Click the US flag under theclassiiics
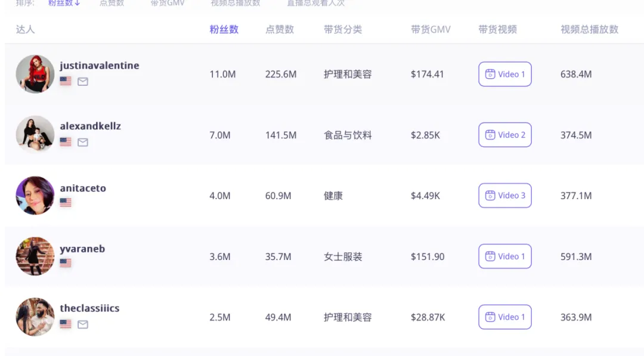 coord(66,324)
